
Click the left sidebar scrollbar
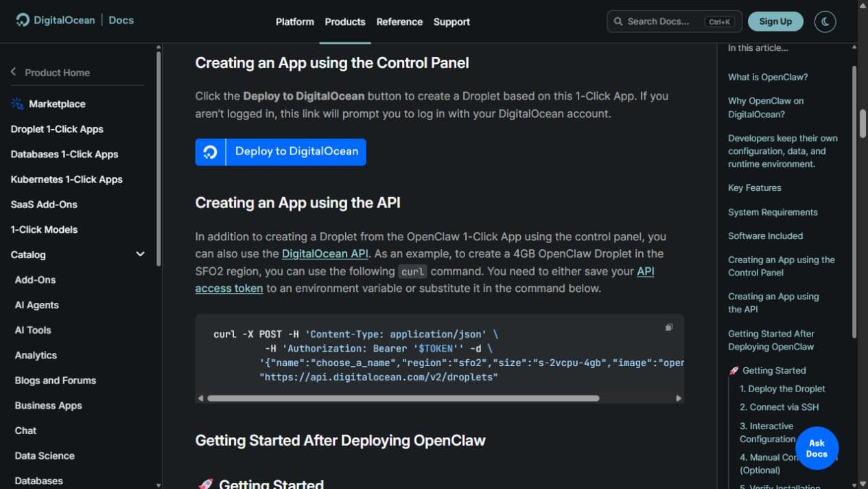pos(159,158)
